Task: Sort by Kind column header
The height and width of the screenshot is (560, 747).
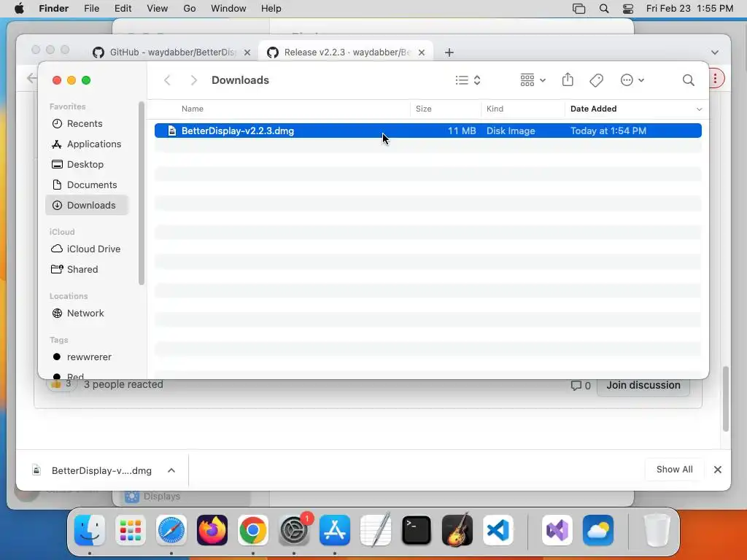Action: (495, 109)
